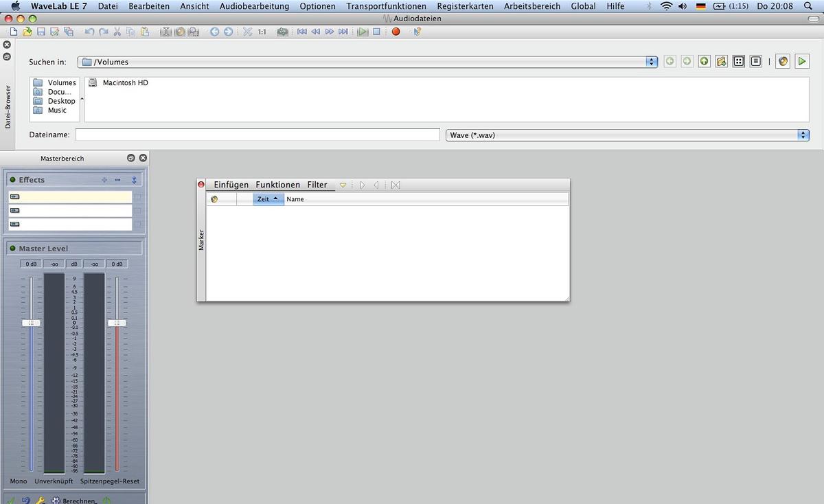
Task: Rewind with the transport rewind button
Action: tap(316, 32)
